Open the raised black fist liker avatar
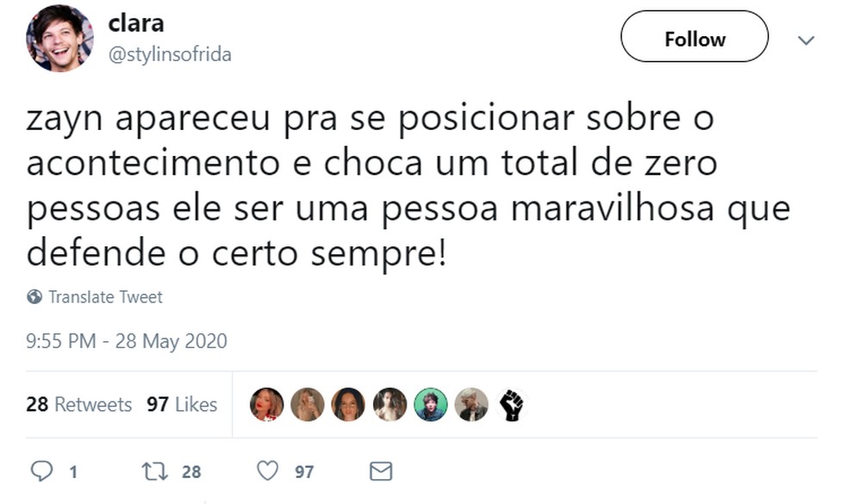This screenshot has height=504, width=848. click(x=512, y=404)
